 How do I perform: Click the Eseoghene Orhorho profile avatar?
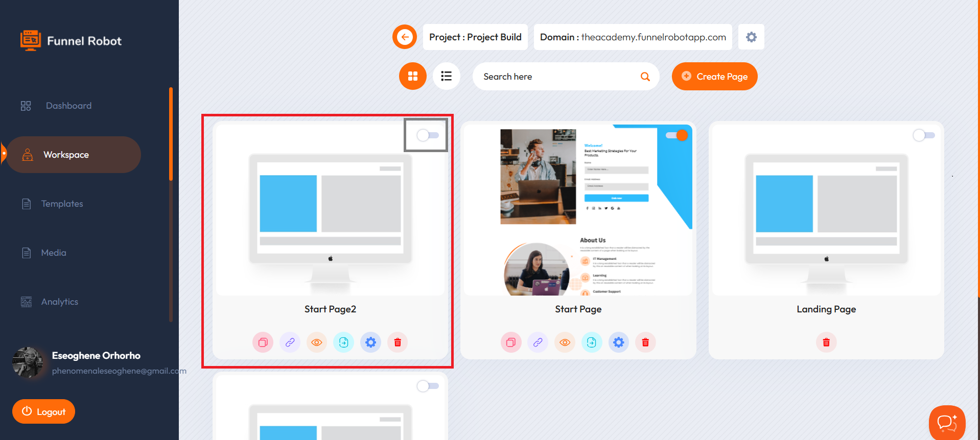28,362
